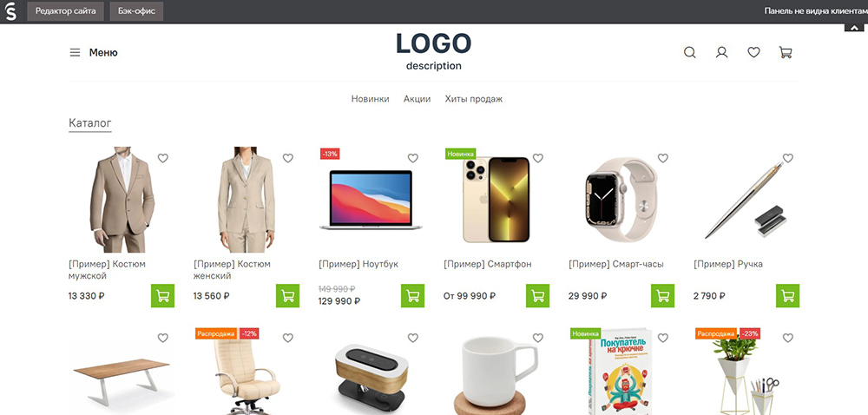Screen dimensions: 868x415
Task: Expand the Меню hamburger menu
Action: pyautogui.click(x=94, y=53)
